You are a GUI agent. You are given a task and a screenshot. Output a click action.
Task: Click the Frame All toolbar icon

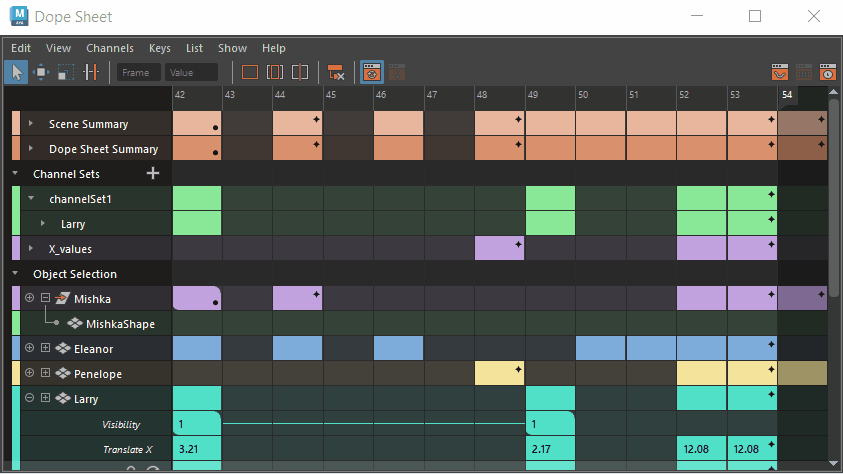pyautogui.click(x=250, y=72)
